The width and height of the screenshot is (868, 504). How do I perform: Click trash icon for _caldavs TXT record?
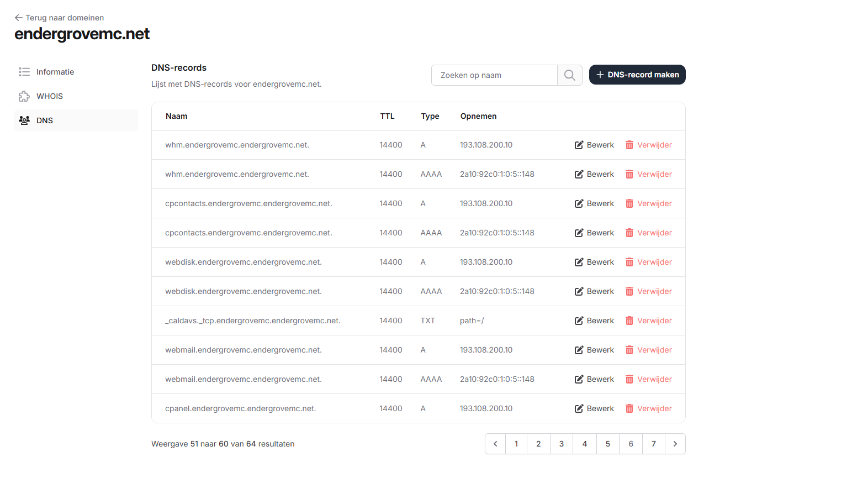(x=629, y=321)
